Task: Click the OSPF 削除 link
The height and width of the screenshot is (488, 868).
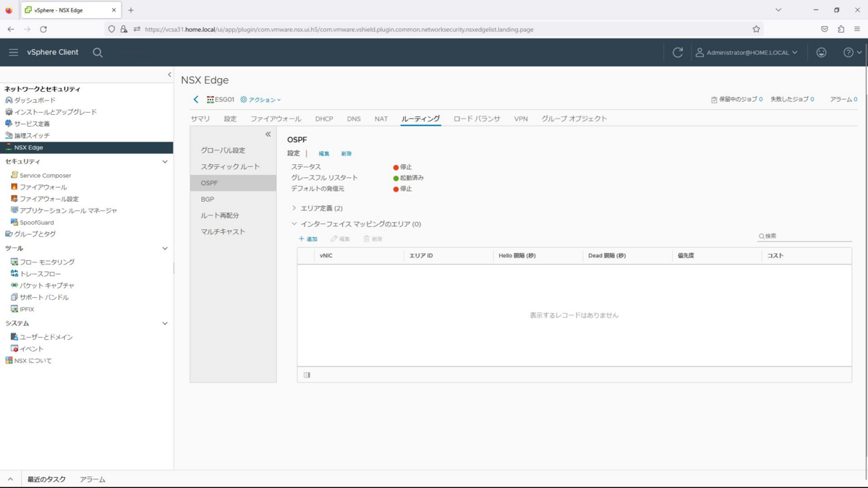Action: (346, 154)
